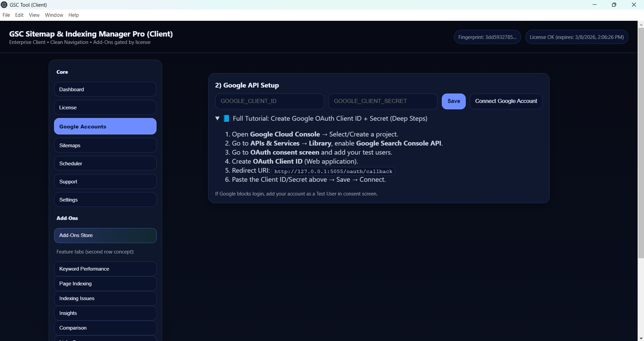Open the Indexing Issues tab
The image size is (644, 341).
pos(105,298)
